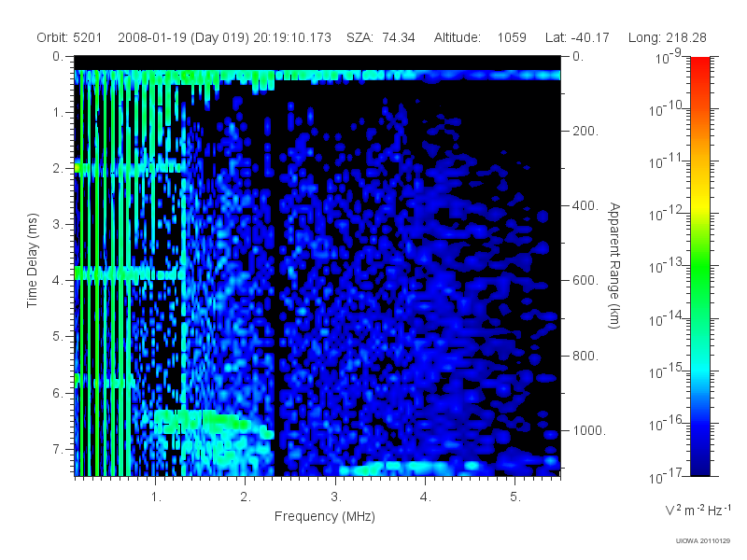Click the green horizontal band at 2 ms delay
Image resolution: width=747 pixels, height=560 pixels.
click(x=129, y=168)
